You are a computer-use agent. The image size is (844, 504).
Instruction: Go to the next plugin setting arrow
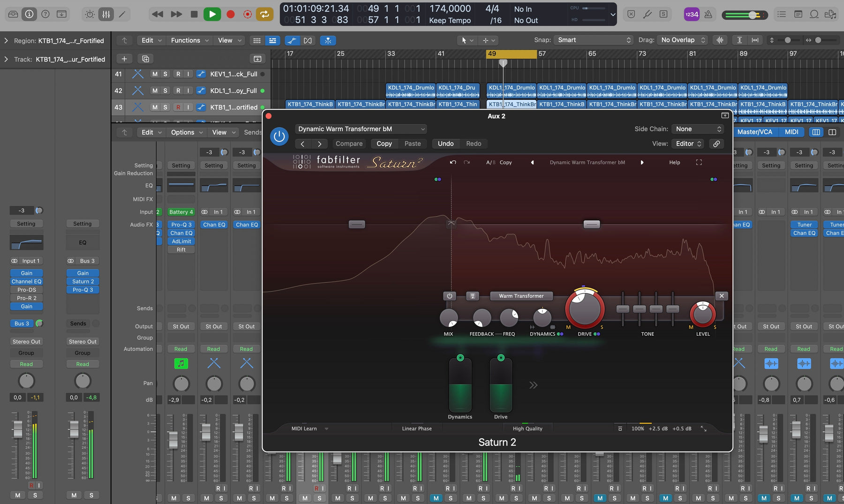point(320,144)
